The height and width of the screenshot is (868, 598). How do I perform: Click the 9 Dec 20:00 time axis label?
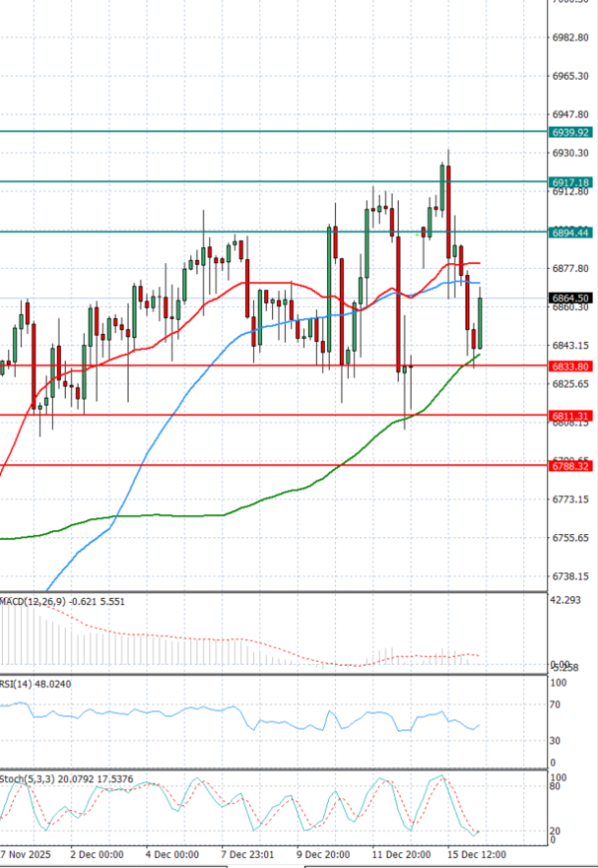[320, 855]
